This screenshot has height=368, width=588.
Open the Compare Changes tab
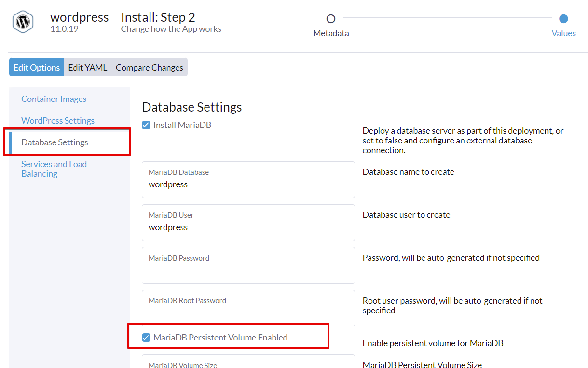tap(150, 68)
